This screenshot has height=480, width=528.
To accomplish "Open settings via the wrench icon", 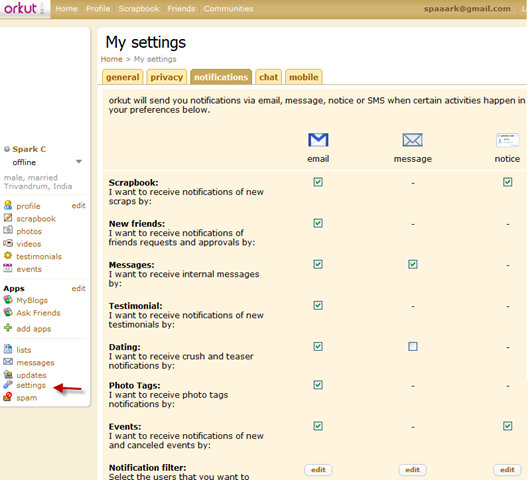I will (x=8, y=385).
